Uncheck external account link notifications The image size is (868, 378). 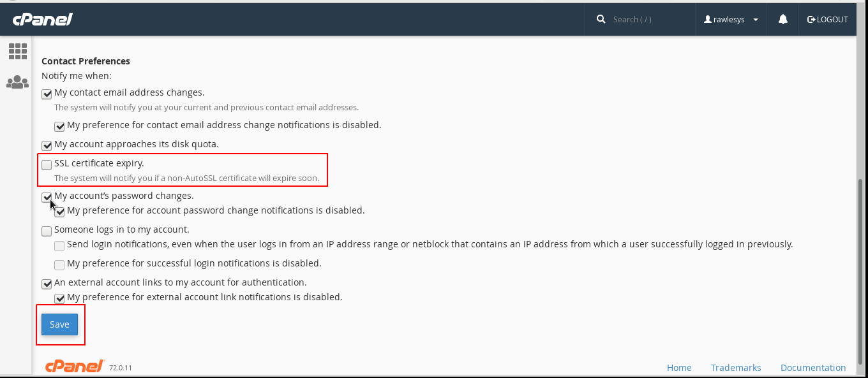click(46, 284)
